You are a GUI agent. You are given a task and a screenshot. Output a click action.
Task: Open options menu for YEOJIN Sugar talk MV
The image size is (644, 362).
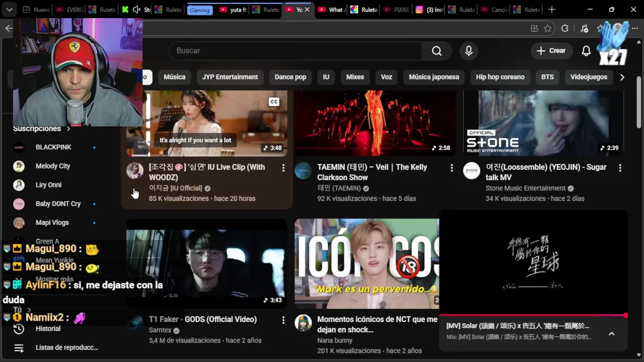pyautogui.click(x=620, y=168)
